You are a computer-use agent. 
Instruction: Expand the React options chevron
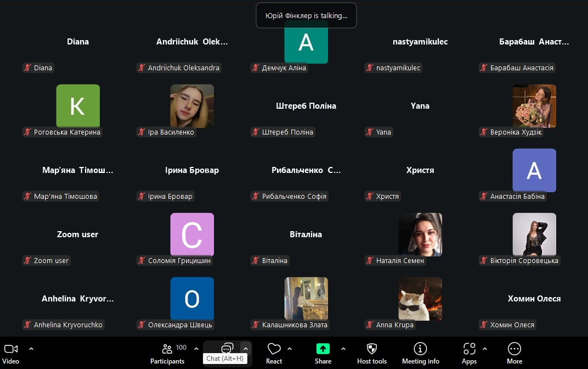tap(290, 349)
